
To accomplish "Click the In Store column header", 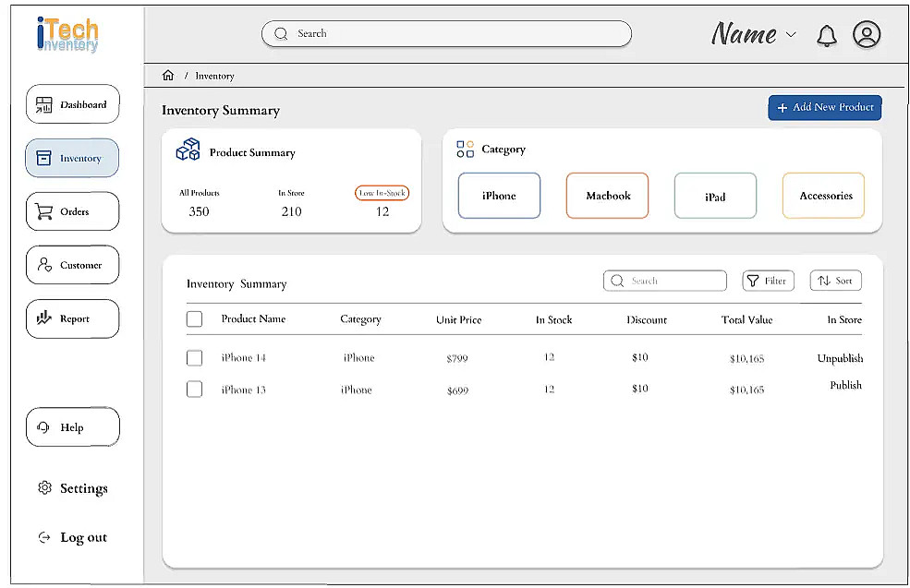I will click(x=844, y=319).
